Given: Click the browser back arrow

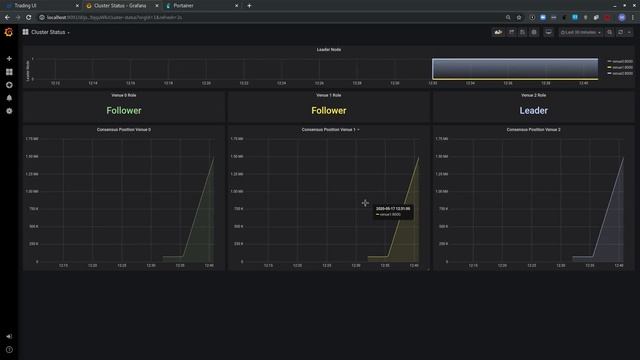Looking at the screenshot, I should [7, 18].
